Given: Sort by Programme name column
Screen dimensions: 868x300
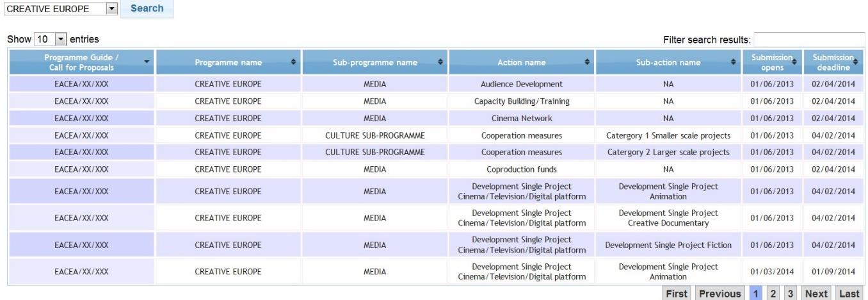Looking at the screenshot, I should coord(228,62).
